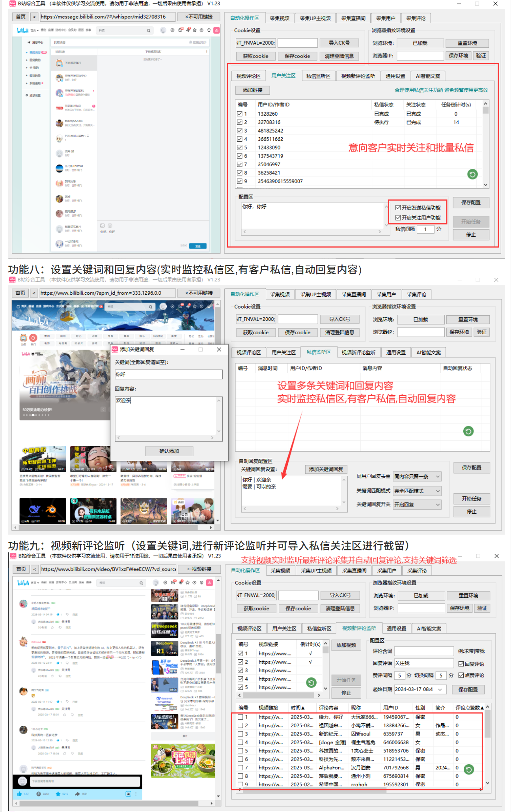Click share arrow icon below video player

[x=77, y=793]
